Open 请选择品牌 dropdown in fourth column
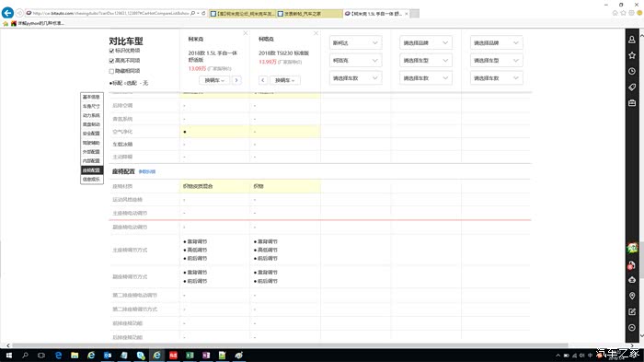 click(x=425, y=42)
